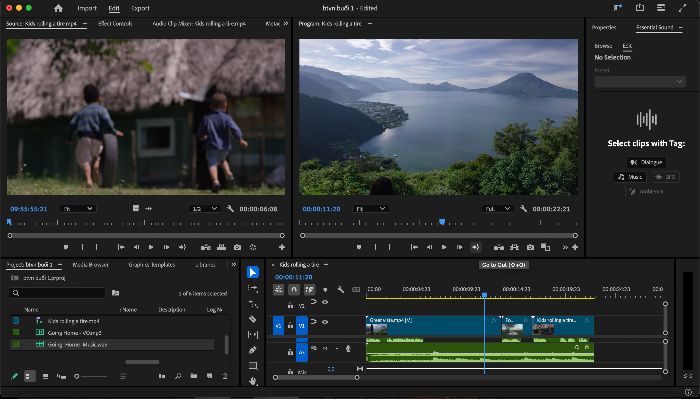Toggle V1 track output eye
Viewport: 700px width, 399px height.
click(325, 321)
